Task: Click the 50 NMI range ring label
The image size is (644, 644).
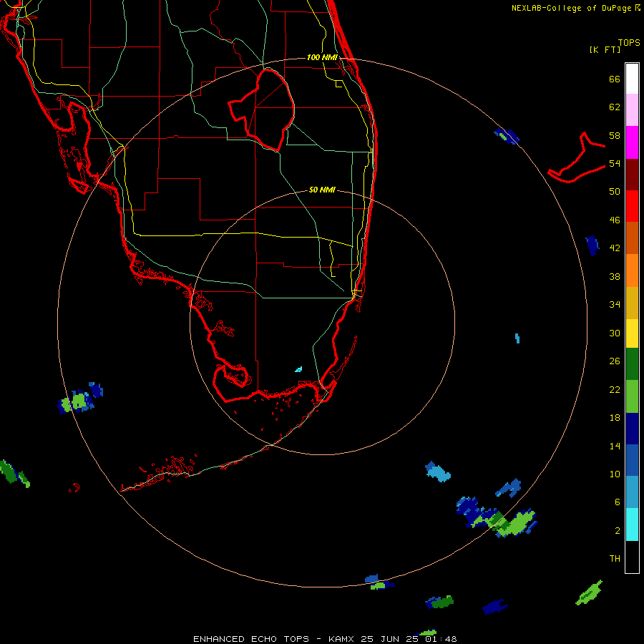Action: (322, 190)
